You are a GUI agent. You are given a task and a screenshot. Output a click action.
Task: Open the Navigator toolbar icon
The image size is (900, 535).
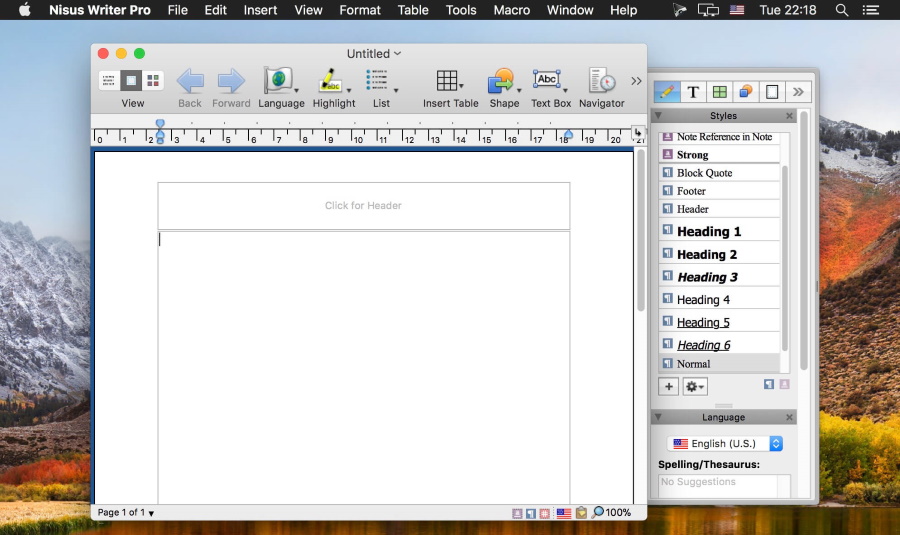point(602,80)
